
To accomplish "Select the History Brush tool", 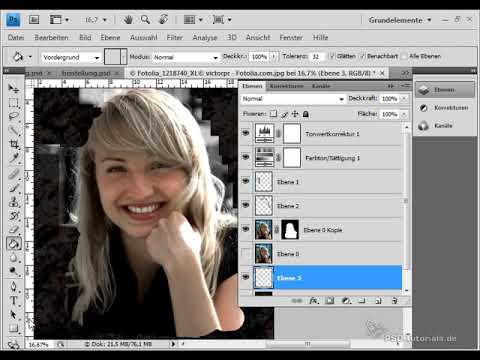I will click(x=14, y=216).
